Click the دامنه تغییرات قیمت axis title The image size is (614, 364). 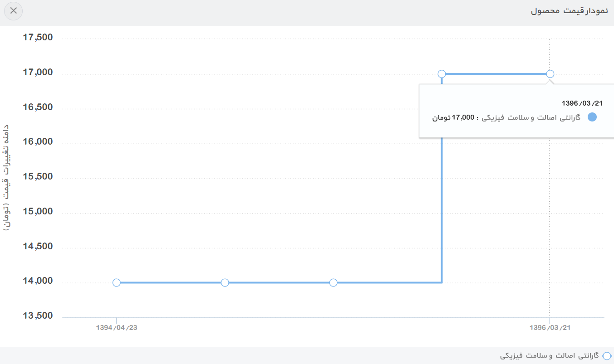pyautogui.click(x=6, y=178)
